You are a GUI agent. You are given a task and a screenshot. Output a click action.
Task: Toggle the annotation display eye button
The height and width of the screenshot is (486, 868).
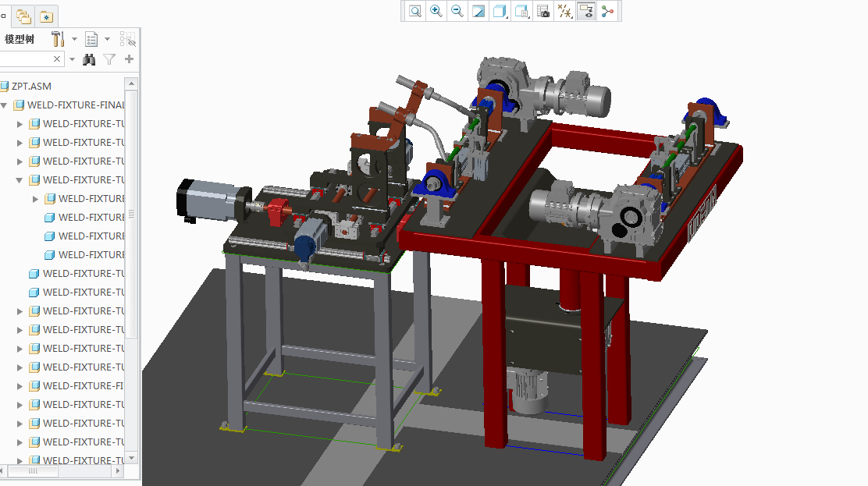pyautogui.click(x=586, y=11)
